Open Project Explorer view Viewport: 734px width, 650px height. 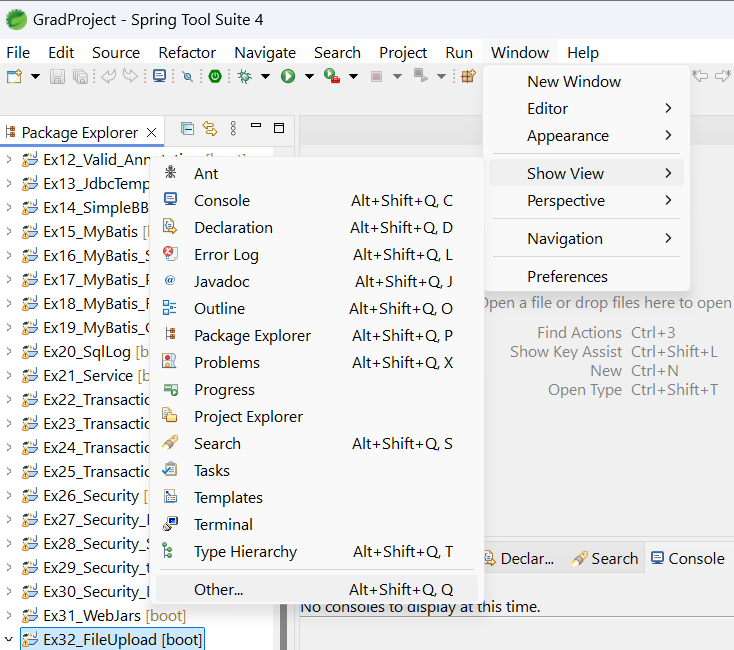[x=316, y=417]
